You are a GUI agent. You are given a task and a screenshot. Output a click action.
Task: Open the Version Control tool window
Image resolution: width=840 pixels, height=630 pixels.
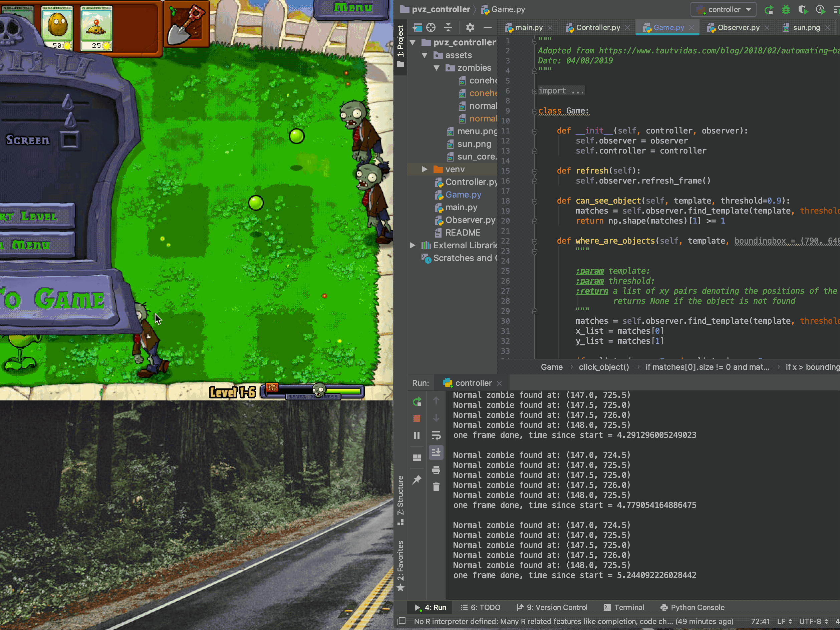click(551, 607)
